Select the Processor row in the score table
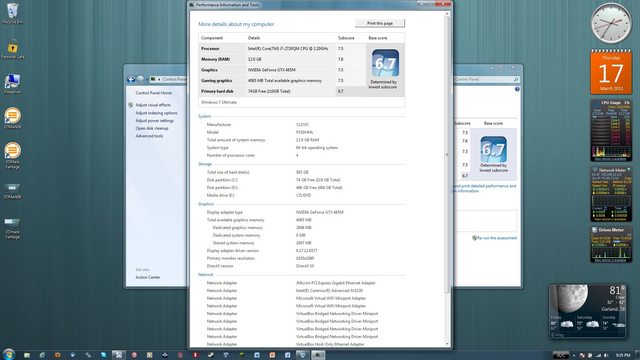 [282, 49]
